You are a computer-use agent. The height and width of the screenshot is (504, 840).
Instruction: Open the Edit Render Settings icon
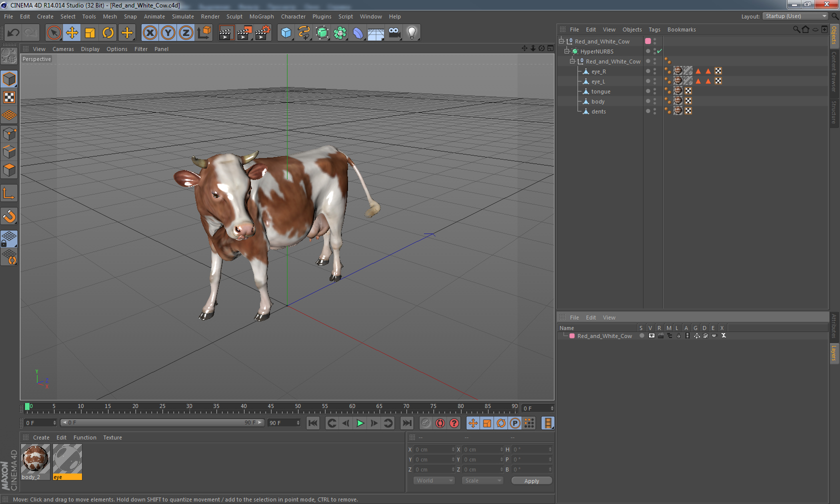point(262,33)
